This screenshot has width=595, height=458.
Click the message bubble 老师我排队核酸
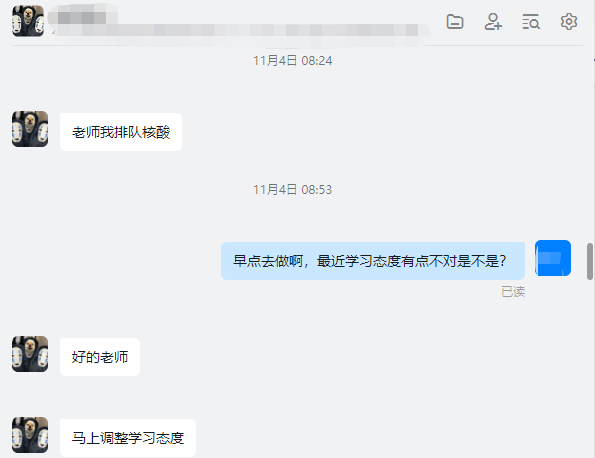click(x=121, y=132)
